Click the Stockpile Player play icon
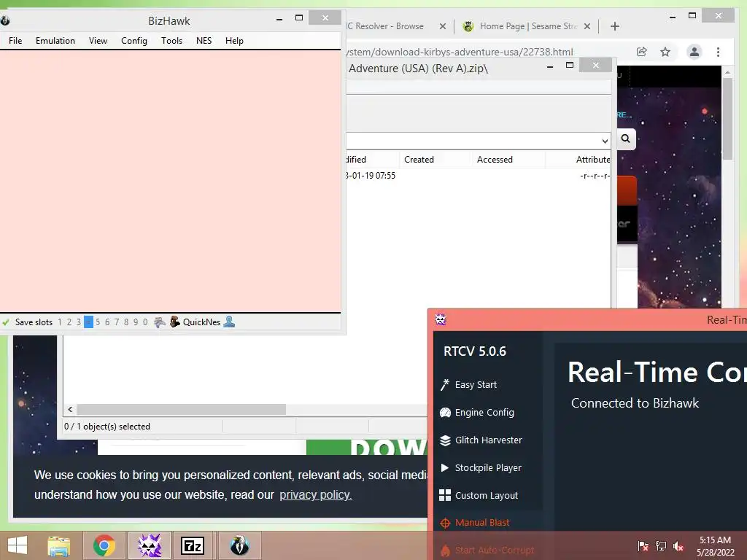747x560 pixels. (x=445, y=467)
